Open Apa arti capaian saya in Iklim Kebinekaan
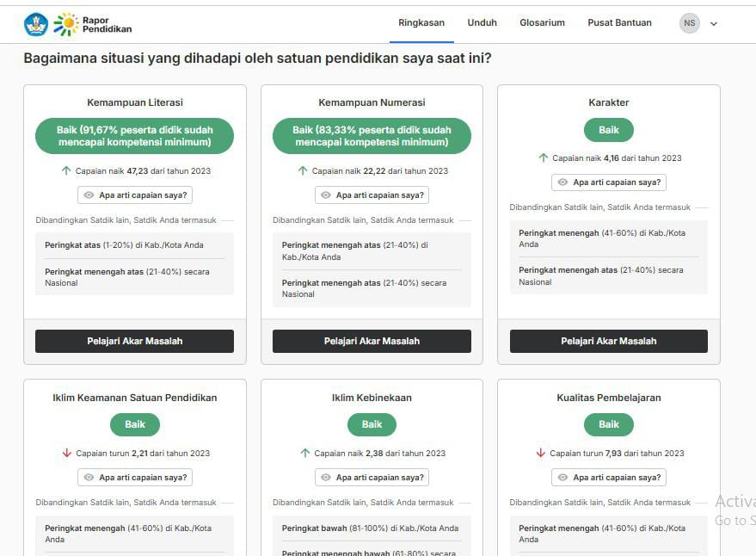 372,478
